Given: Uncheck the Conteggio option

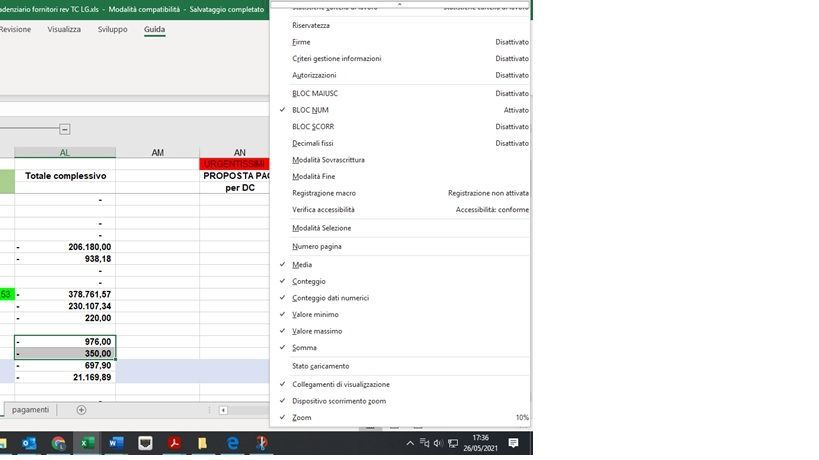Looking at the screenshot, I should coord(400,281).
